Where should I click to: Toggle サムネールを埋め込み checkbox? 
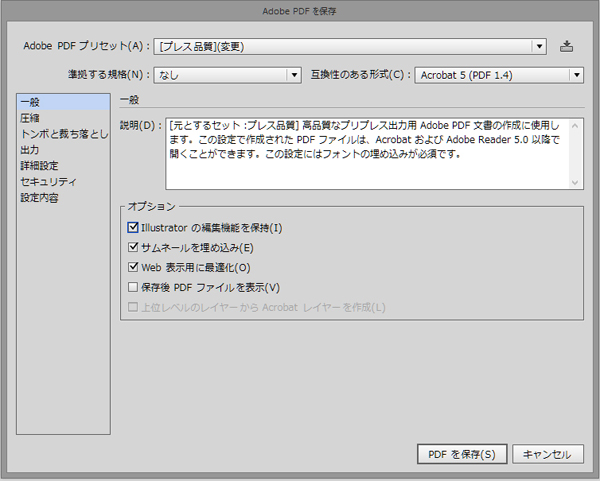pos(133,247)
